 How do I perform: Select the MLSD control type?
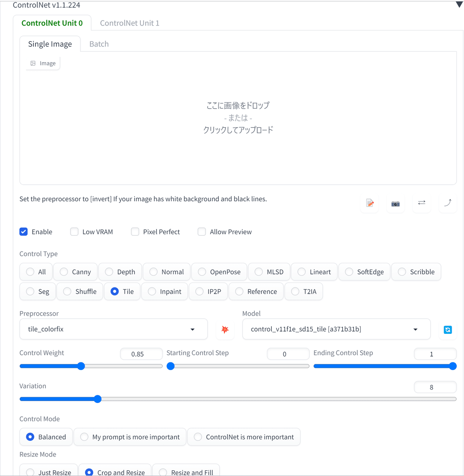point(269,272)
